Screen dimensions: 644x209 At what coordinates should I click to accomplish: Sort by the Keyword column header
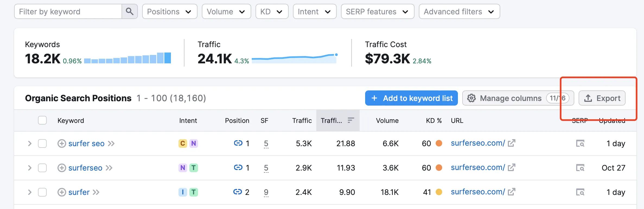(x=71, y=120)
